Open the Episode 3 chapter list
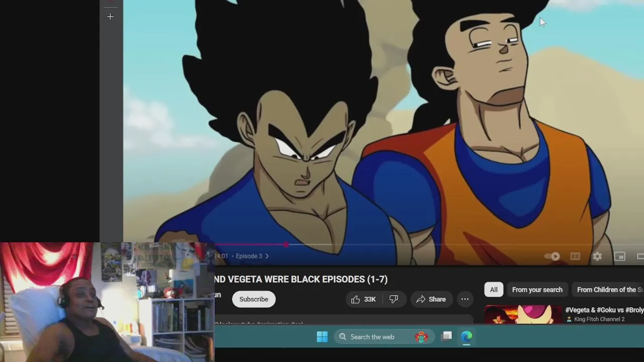Viewport: 644px width, 362px height. (252, 256)
